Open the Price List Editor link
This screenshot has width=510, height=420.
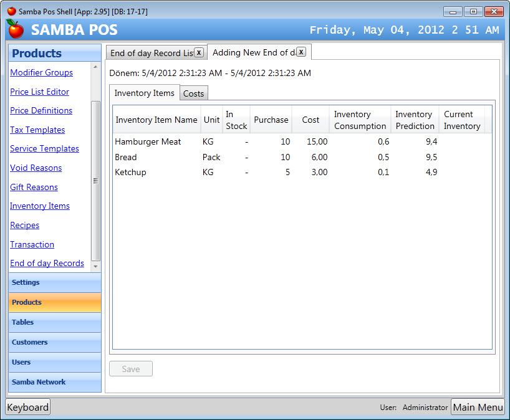39,92
